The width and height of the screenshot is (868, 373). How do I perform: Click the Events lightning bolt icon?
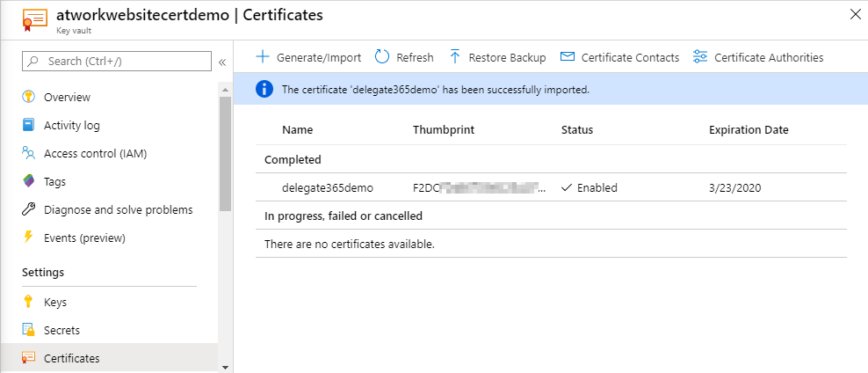(x=28, y=238)
